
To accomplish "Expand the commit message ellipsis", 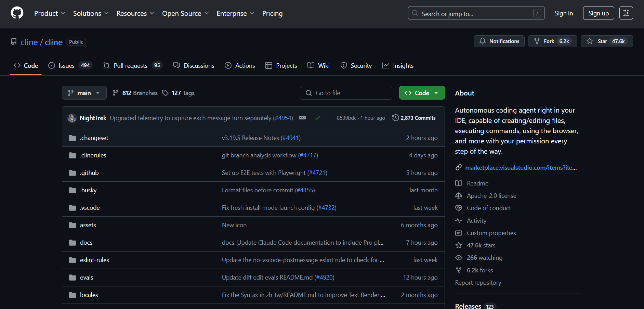I will [302, 118].
